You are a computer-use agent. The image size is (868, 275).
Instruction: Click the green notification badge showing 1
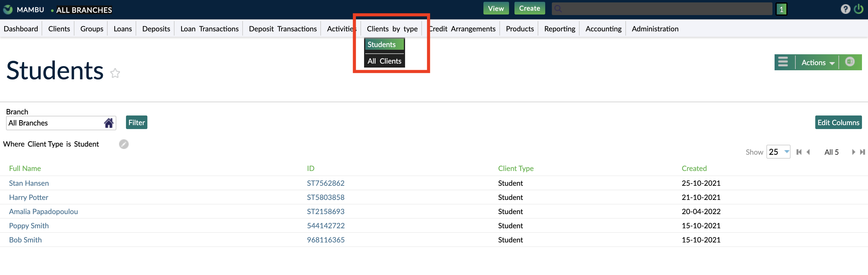(782, 9)
